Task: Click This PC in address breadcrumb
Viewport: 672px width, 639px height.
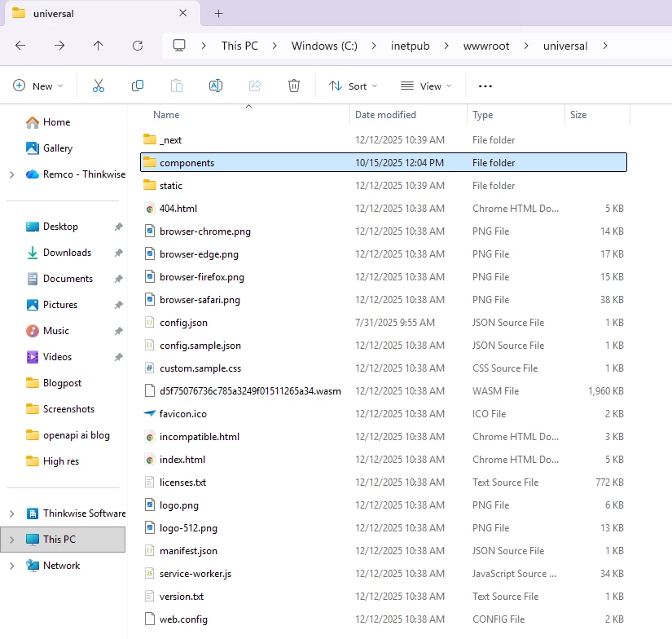Action: coord(239,46)
